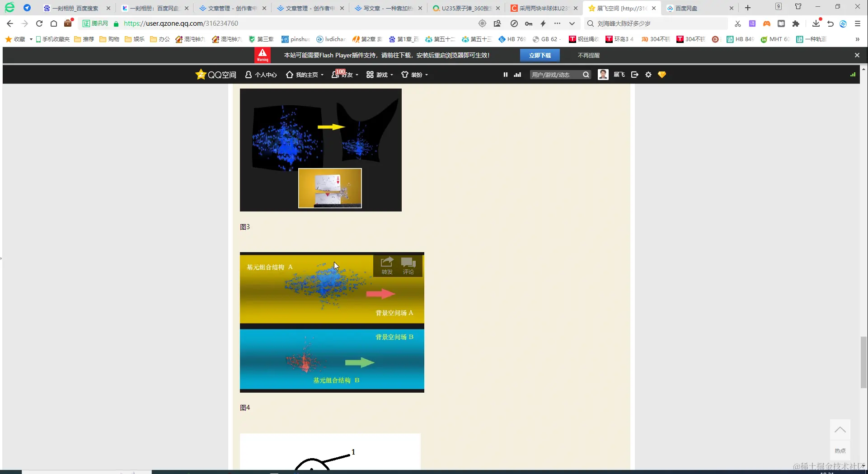
Task: Open the browser main menu
Action: (858, 23)
